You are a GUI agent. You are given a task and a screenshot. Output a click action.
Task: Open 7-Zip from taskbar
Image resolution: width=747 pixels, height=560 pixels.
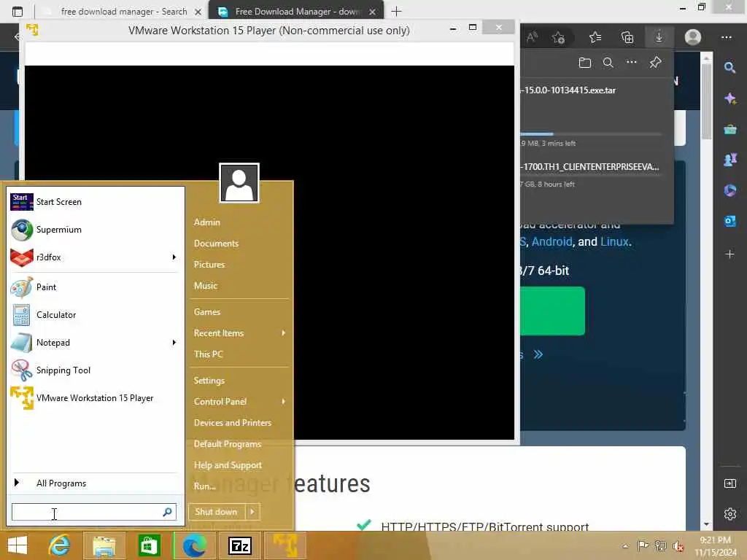pos(239,545)
